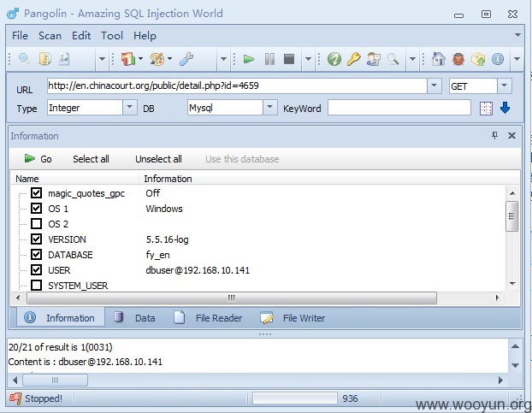Expand first toolbar group overflow arrow
Image resolution: width=532 pixels, height=413 pixels.
102,59
